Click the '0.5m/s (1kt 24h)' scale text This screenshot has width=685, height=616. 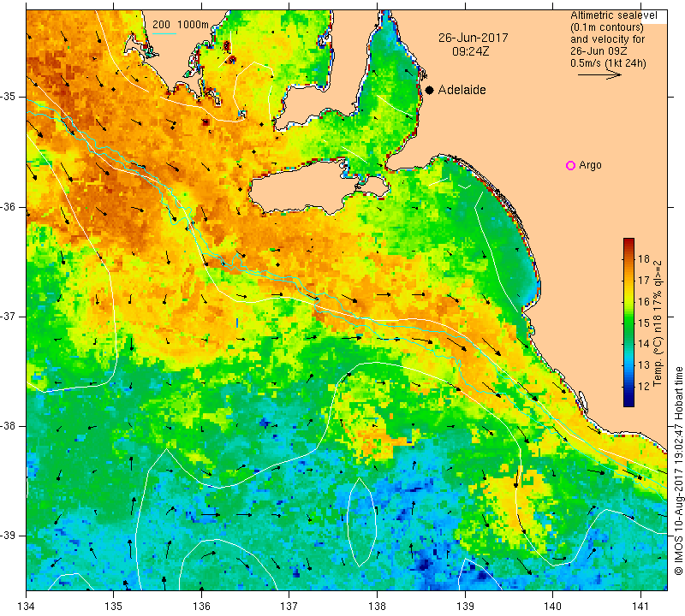pos(608,63)
